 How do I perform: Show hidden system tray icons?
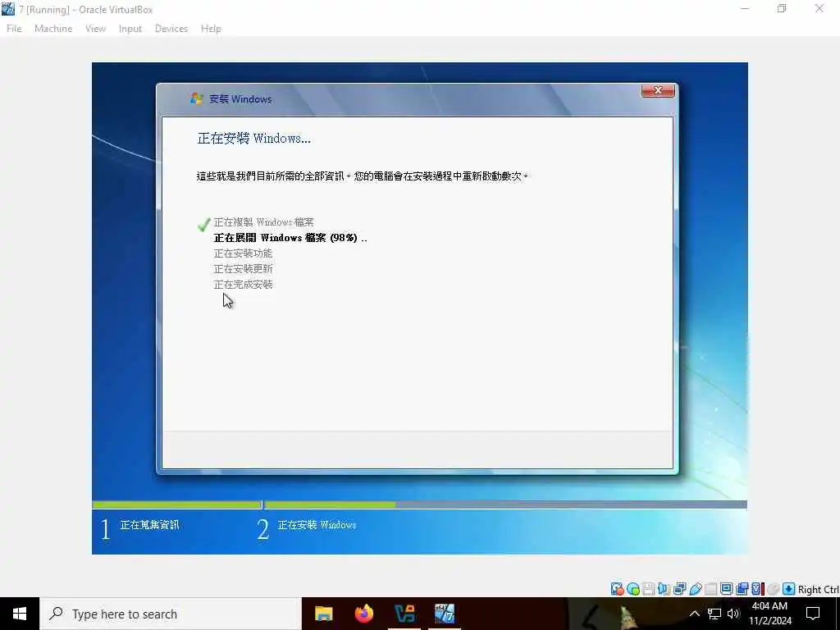coord(694,614)
